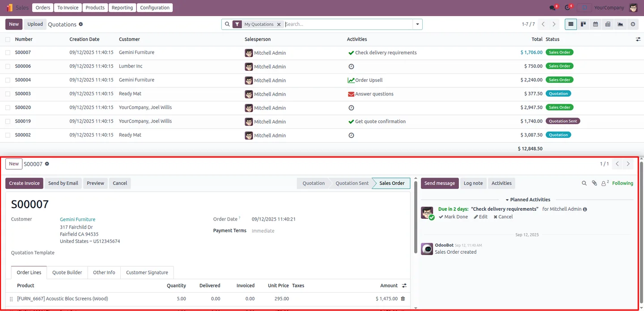The height and width of the screenshot is (311, 644).
Task: Open the activities clock icon in top bar
Action: (568, 8)
